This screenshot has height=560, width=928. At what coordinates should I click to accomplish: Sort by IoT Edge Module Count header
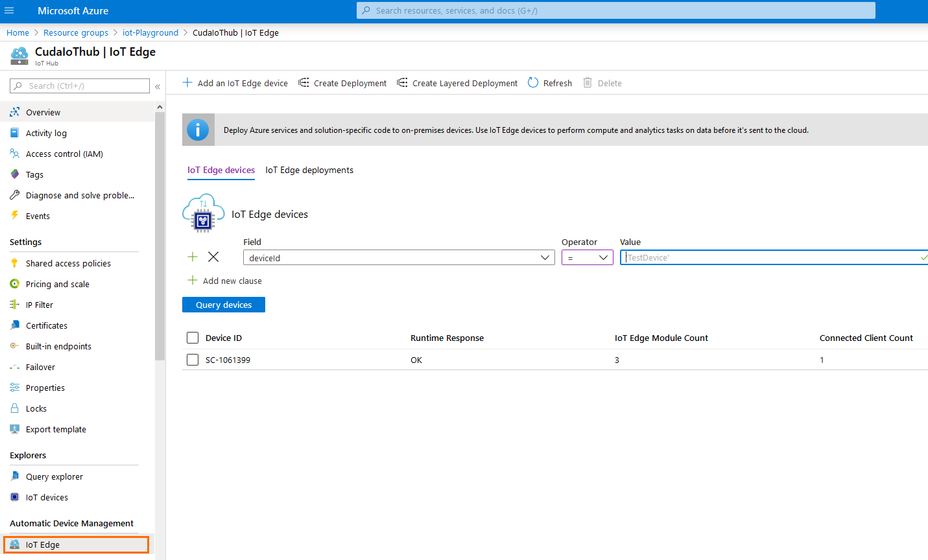click(x=661, y=338)
